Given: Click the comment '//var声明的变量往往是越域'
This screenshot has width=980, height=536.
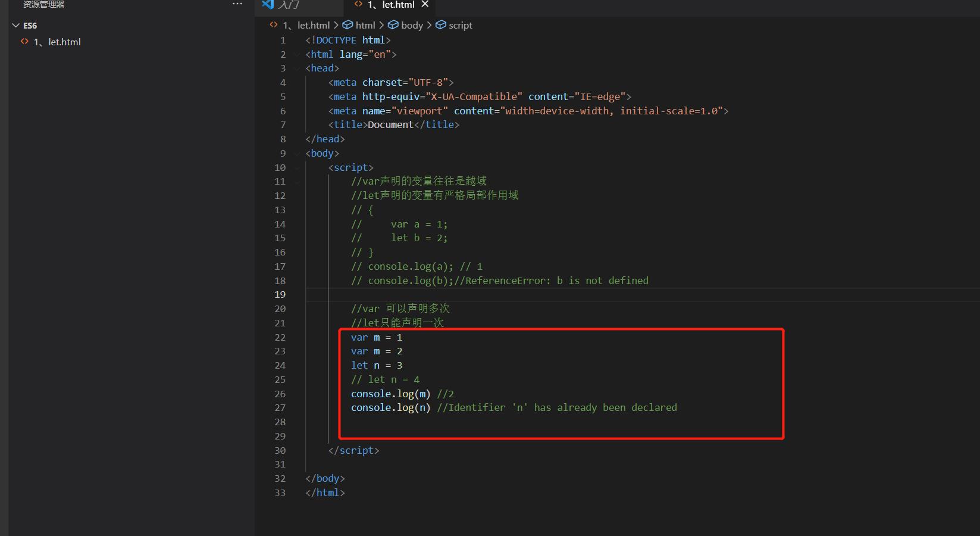Looking at the screenshot, I should click(x=419, y=181).
